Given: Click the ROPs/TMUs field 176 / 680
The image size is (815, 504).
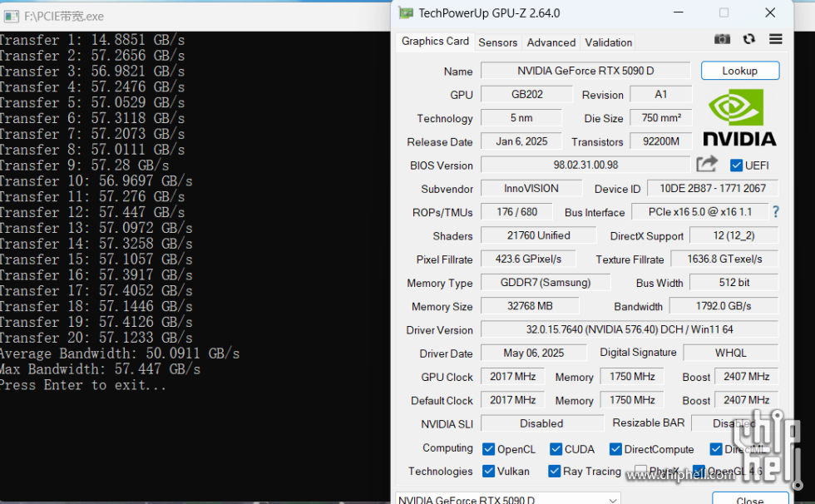Looking at the screenshot, I should tap(516, 212).
